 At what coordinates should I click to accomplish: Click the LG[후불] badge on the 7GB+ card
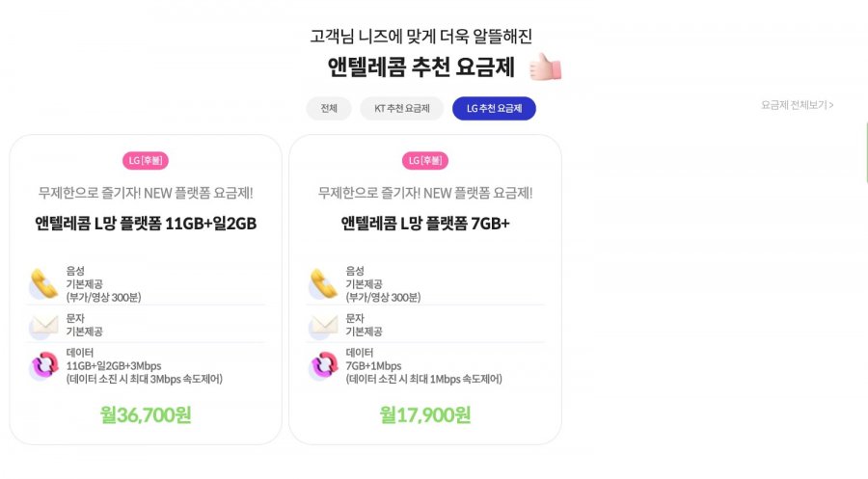coord(425,160)
